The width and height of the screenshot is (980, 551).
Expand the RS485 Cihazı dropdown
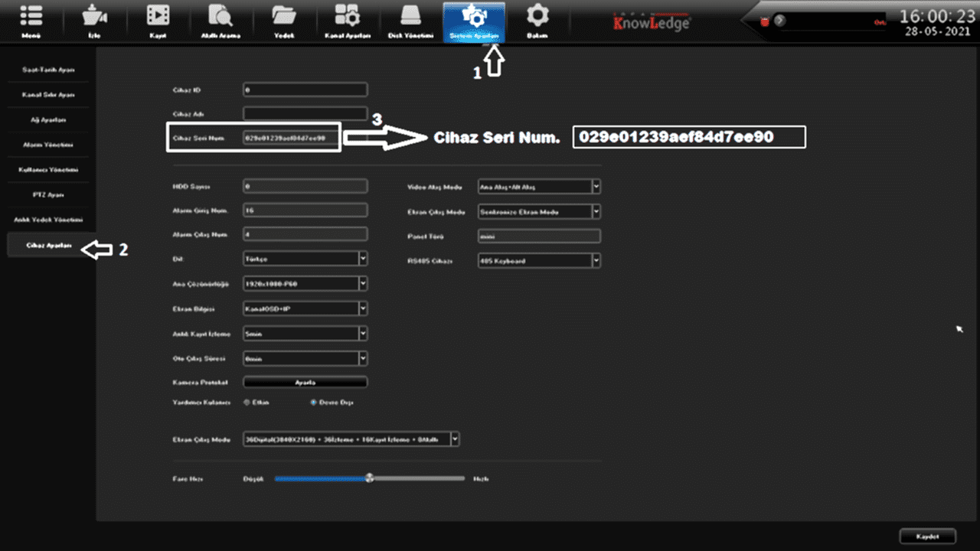coord(596,261)
